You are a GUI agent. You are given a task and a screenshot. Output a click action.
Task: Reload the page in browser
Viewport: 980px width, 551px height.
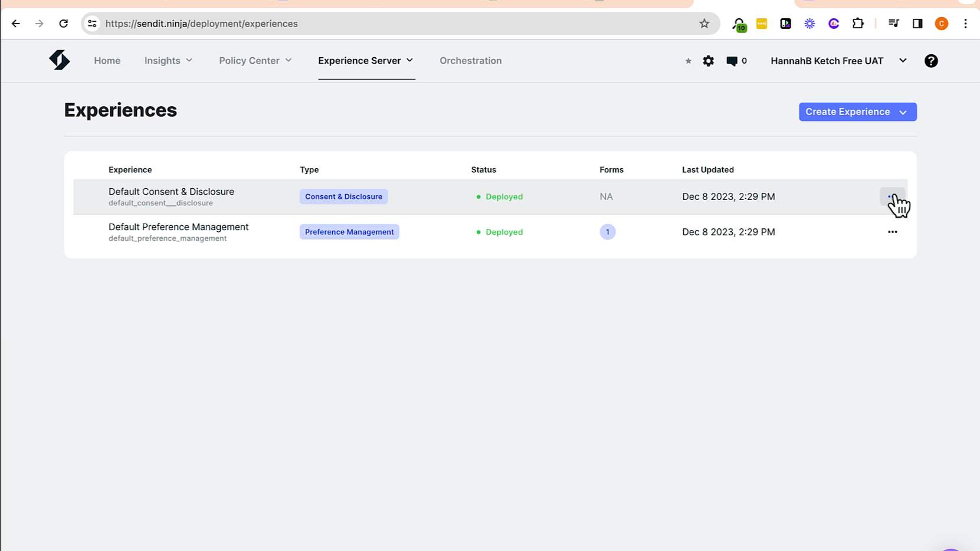(x=63, y=24)
